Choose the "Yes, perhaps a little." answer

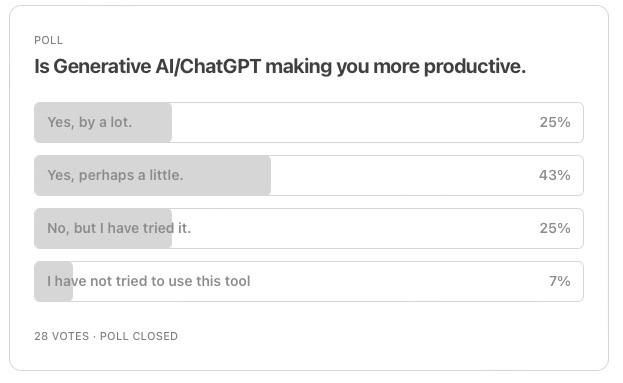pos(309,175)
